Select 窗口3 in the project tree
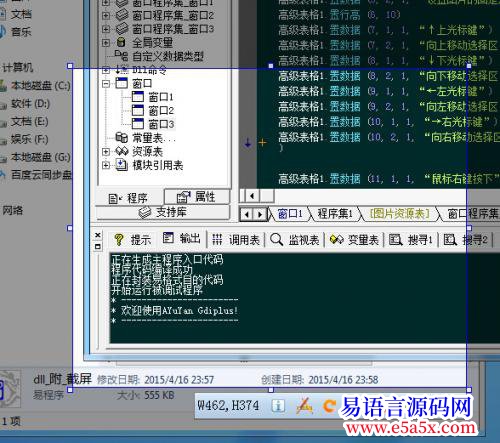500x443 pixels. [161, 124]
